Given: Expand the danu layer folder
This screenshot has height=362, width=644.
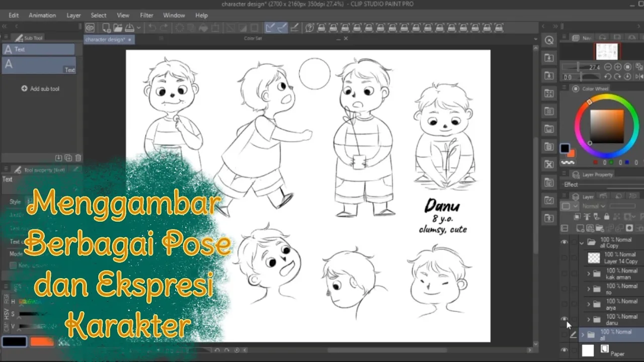Looking at the screenshot, I should click(588, 319).
